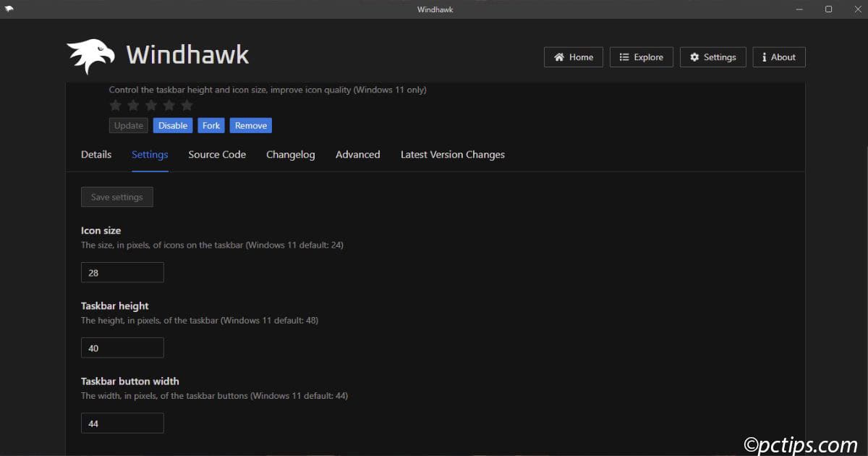868x456 pixels.
Task: Click the "Taskbar height" heading
Action: [115, 305]
